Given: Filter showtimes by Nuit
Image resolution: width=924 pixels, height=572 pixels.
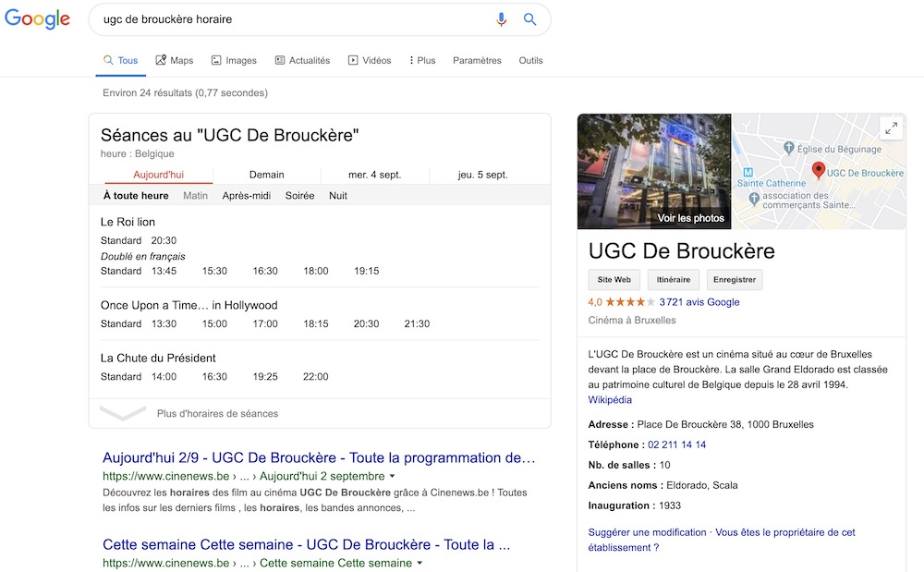Looking at the screenshot, I should coord(337,196).
